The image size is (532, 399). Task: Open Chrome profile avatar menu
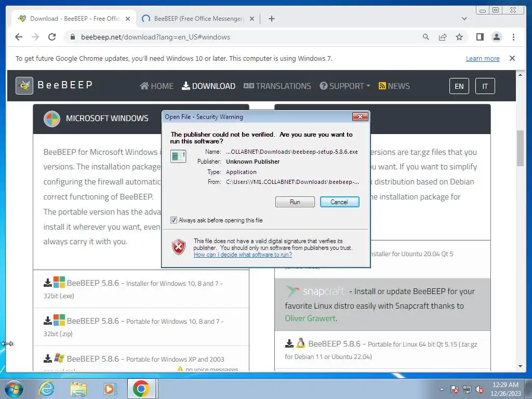(496, 37)
